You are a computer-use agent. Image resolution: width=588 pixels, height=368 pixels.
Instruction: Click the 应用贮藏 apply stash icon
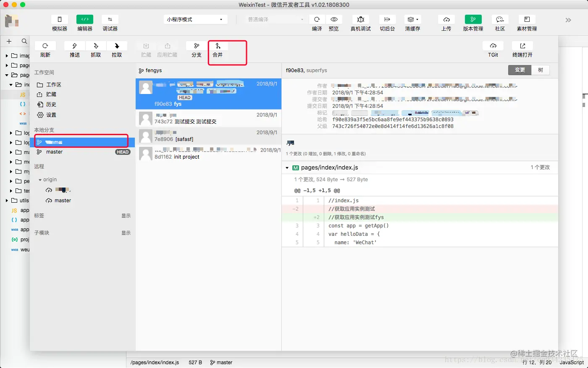point(167,46)
